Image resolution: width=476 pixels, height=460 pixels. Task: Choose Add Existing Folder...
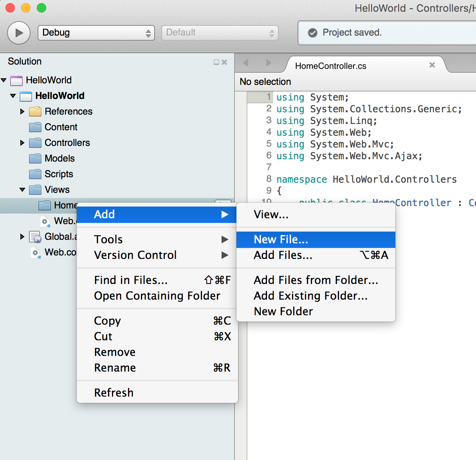point(316,296)
